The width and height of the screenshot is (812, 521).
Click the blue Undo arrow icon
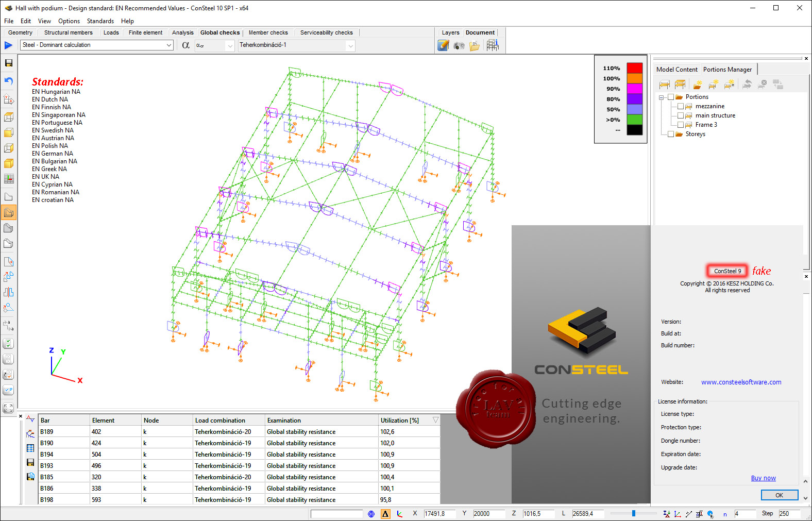pos(9,81)
